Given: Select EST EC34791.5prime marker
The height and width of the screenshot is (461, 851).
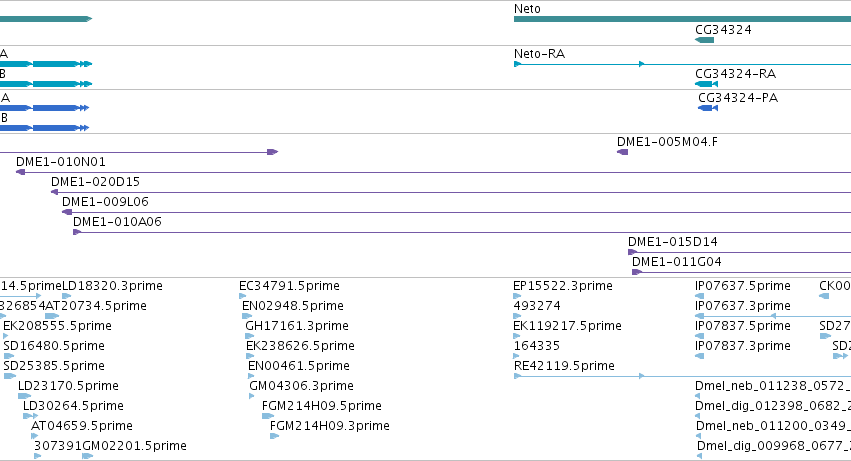Looking at the screenshot, I should tap(243, 296).
